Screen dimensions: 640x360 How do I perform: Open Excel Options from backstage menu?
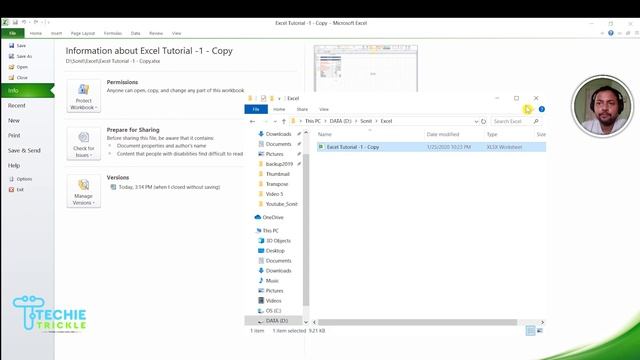pyautogui.click(x=20, y=179)
